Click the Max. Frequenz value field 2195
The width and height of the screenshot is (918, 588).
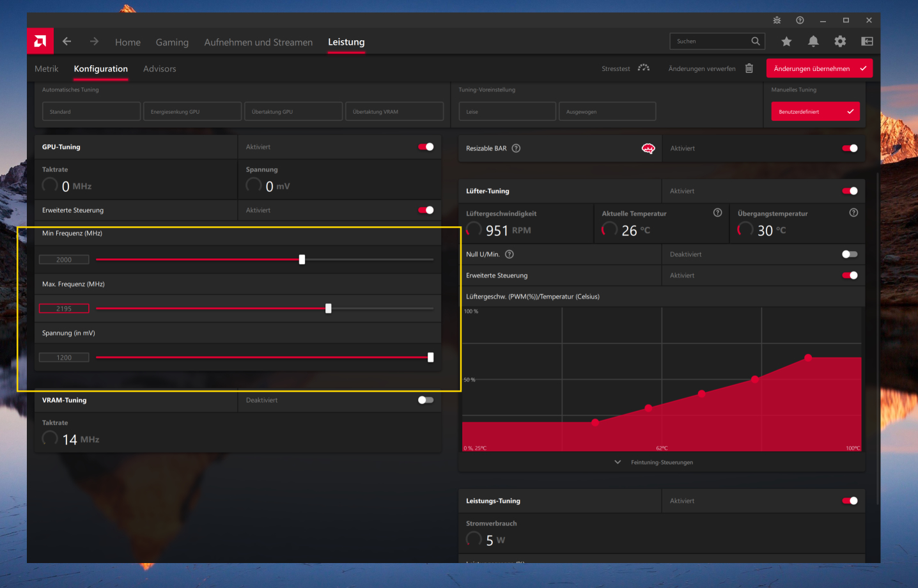(x=64, y=309)
